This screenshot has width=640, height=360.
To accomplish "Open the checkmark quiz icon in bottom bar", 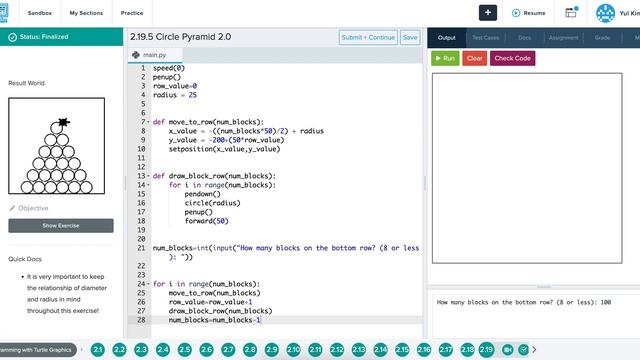I will tap(523, 350).
